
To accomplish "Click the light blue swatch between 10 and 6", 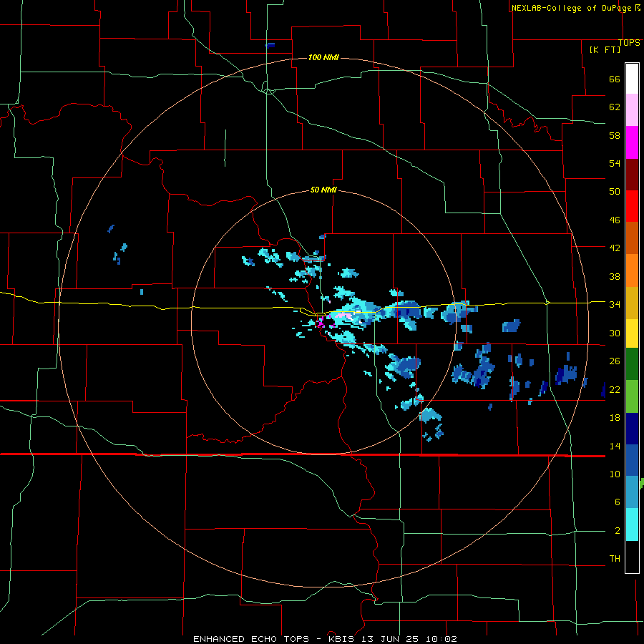I will point(632,492).
